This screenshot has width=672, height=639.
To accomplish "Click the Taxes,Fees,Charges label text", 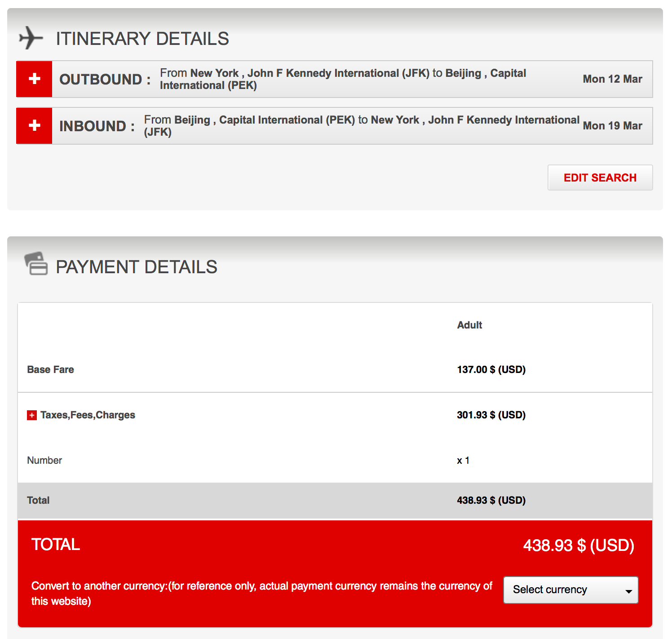I will point(88,415).
